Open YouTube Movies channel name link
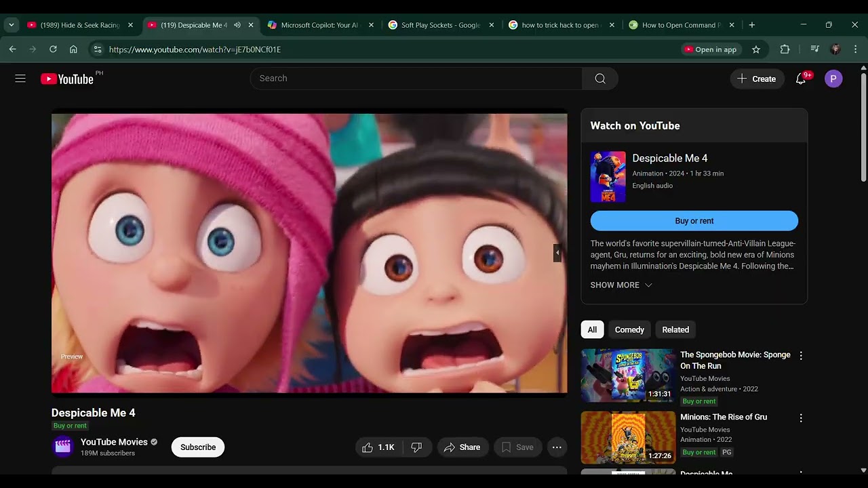This screenshot has height=488, width=868. coord(114,442)
